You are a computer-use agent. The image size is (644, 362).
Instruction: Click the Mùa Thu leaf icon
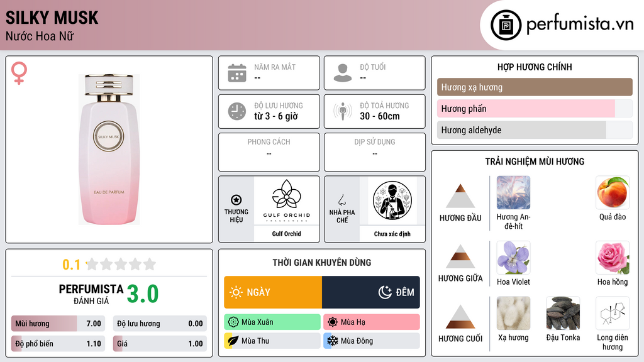point(233,341)
